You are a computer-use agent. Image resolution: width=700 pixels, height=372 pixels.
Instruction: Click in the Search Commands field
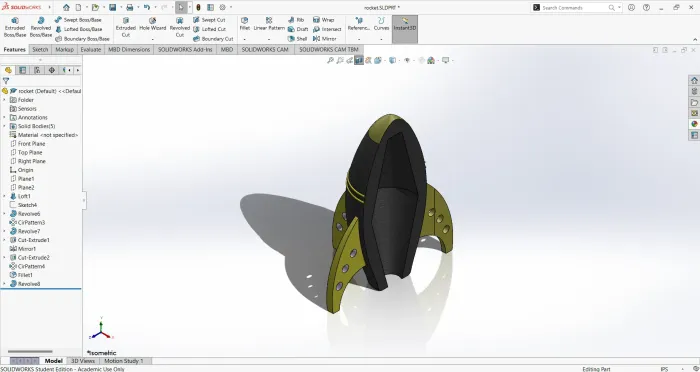pos(574,8)
